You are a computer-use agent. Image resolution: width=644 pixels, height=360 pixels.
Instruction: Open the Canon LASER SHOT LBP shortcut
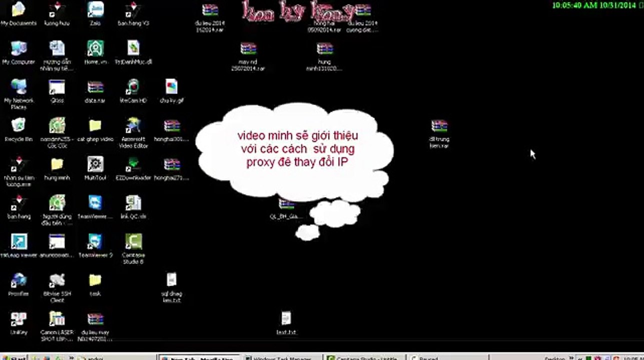click(57, 326)
